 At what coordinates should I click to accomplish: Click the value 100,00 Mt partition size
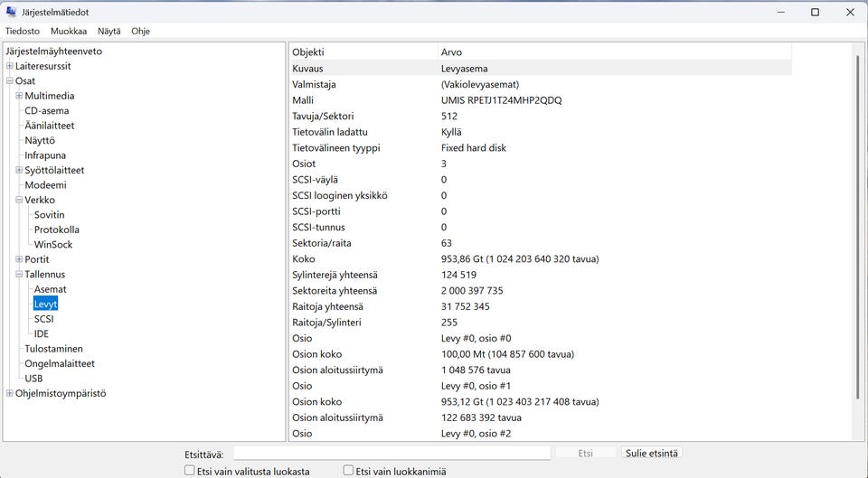click(507, 354)
